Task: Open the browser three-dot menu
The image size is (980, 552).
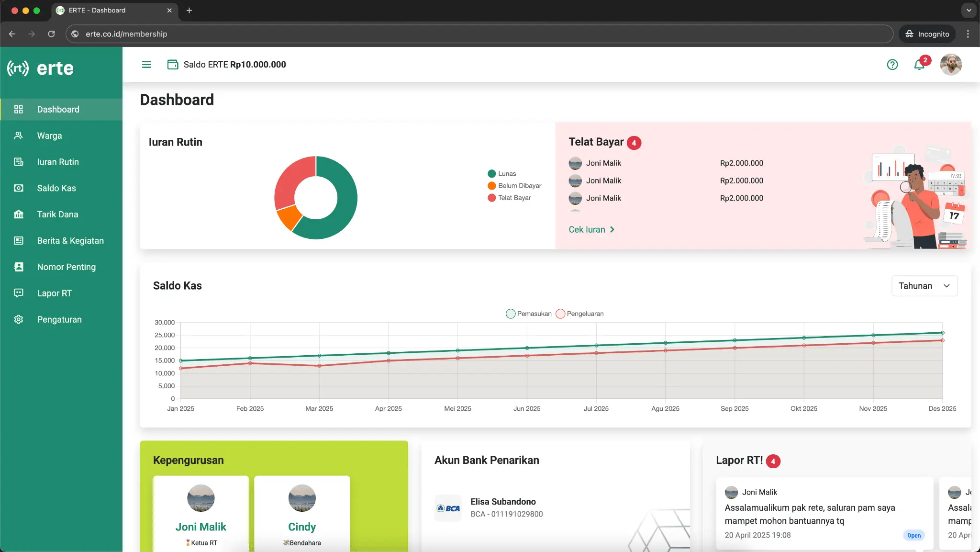Action: coord(968,34)
